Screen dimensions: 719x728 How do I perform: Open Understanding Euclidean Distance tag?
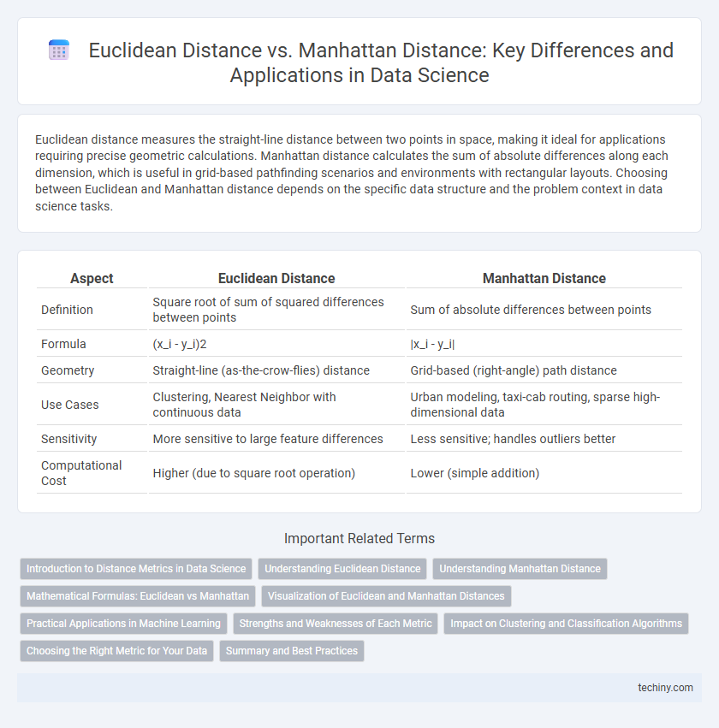[342, 569]
